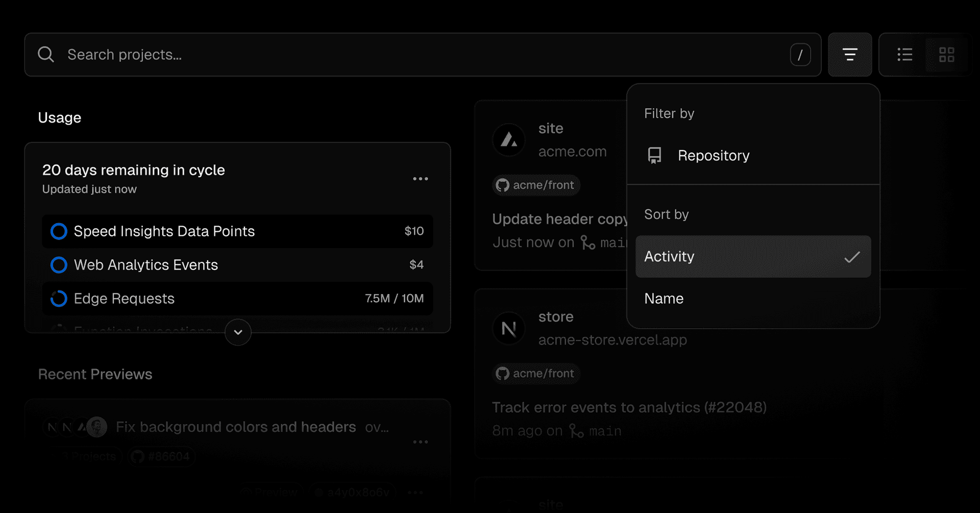980x513 pixels.
Task: Open usage card three-dot options menu
Action: click(x=420, y=179)
